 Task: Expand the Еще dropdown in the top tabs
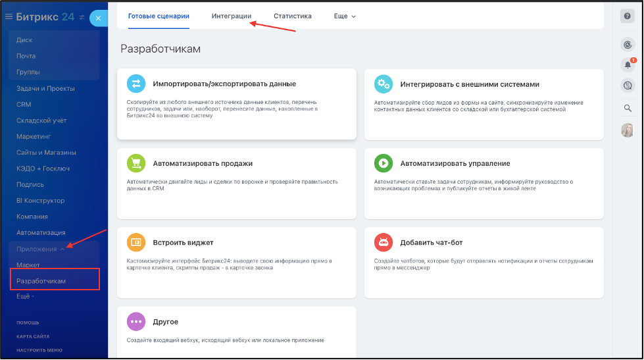[345, 16]
